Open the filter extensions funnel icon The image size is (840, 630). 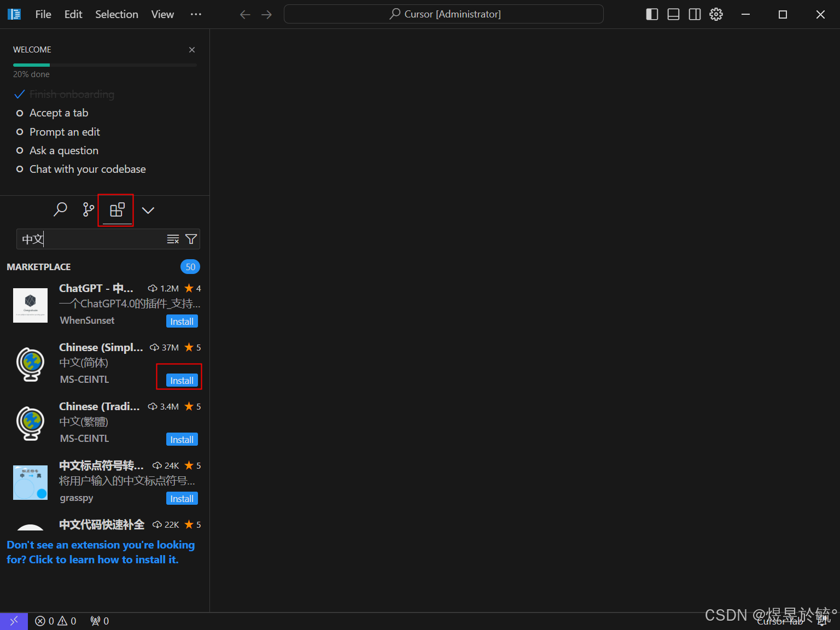coord(191,239)
